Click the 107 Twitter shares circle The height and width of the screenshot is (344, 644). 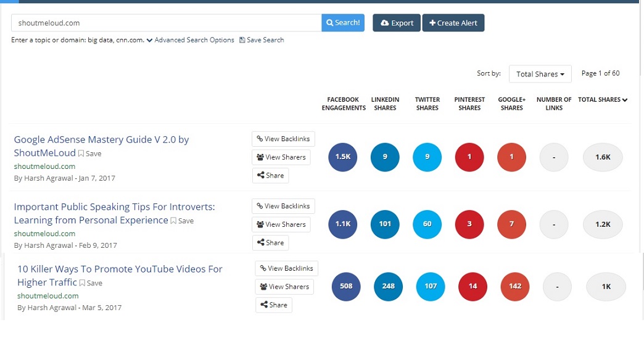coord(431,287)
